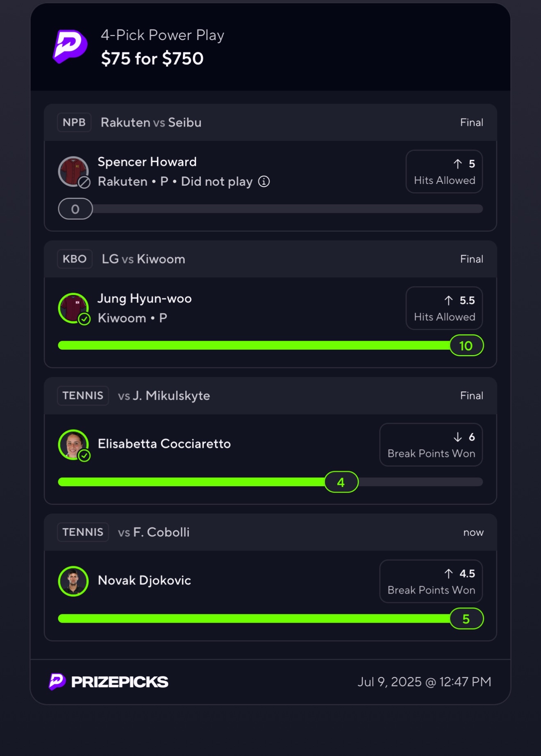Click the TENNIS tag for Cobolli match
541x756 pixels.
pos(83,532)
